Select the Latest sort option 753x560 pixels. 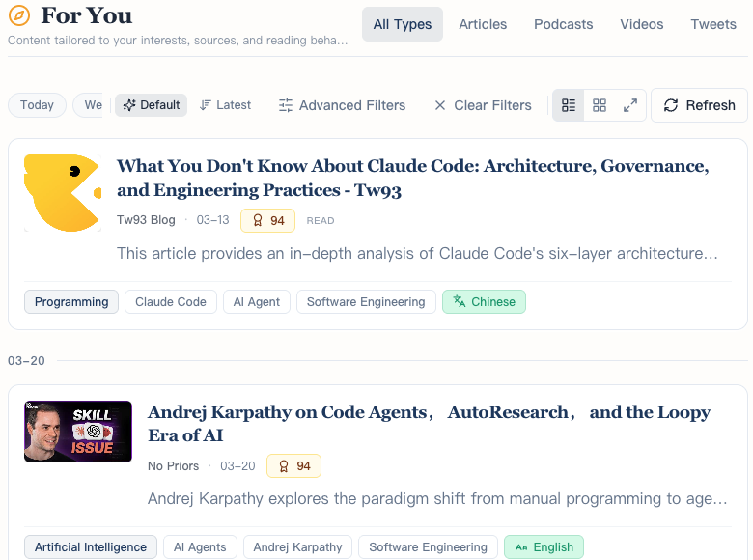pos(225,105)
